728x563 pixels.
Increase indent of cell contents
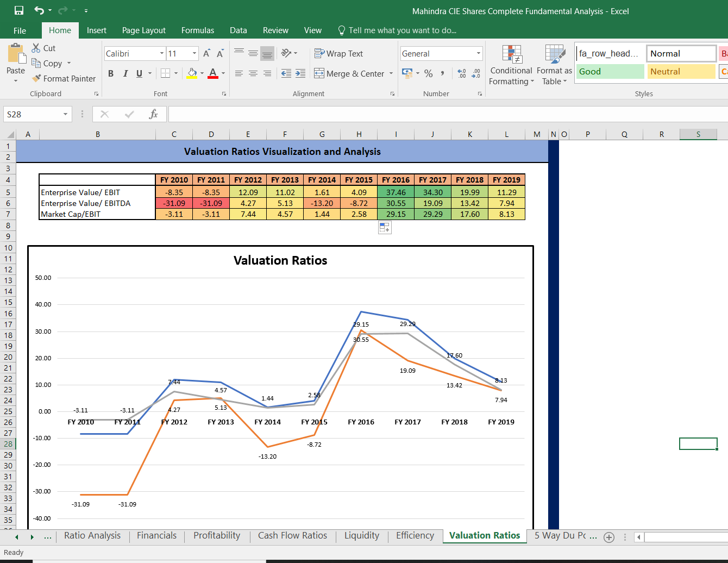pyautogui.click(x=300, y=73)
